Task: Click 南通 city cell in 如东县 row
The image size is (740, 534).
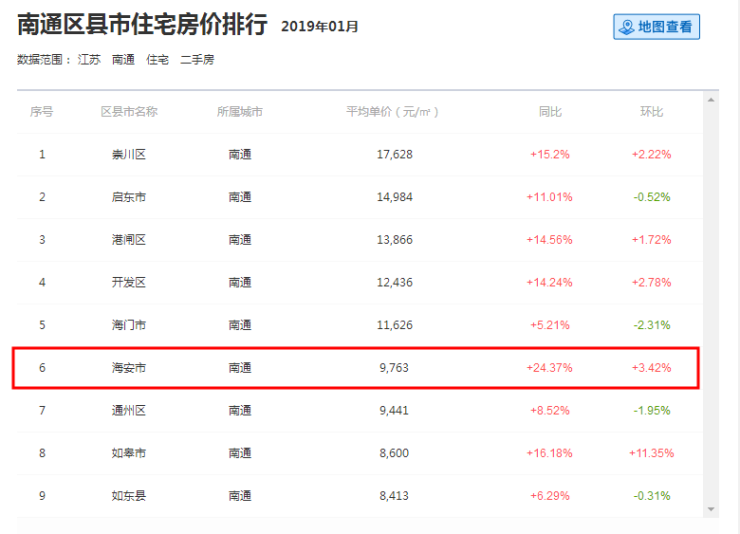Action: coord(240,496)
